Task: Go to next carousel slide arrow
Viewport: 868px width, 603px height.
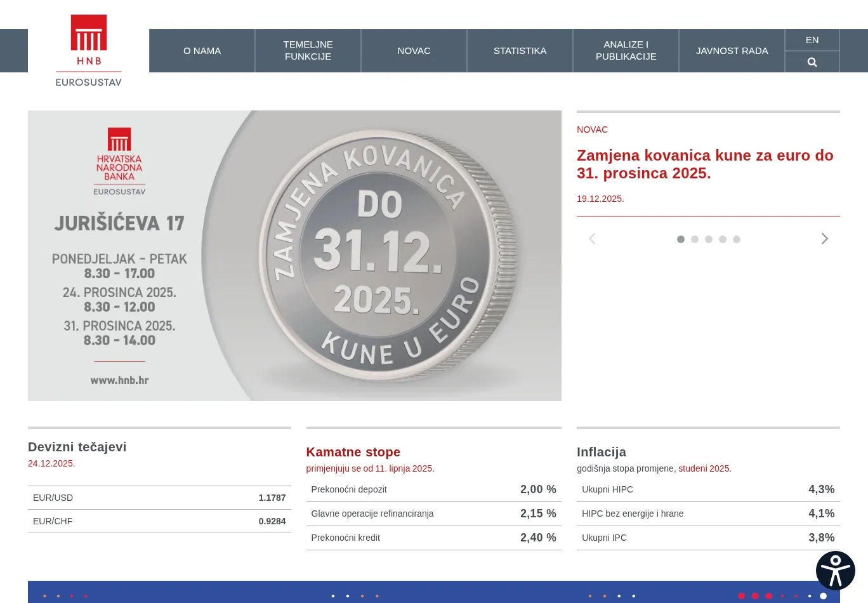Action: (x=825, y=239)
